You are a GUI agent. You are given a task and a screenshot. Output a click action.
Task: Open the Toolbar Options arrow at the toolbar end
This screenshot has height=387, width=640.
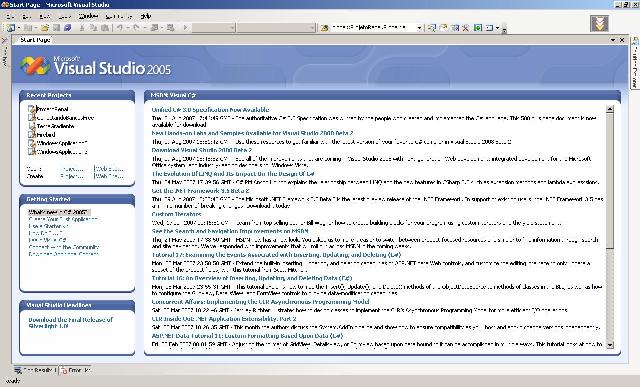click(x=504, y=29)
